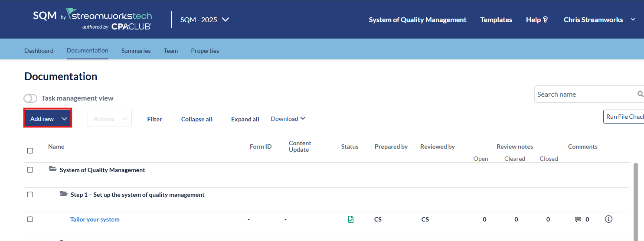Open the Help question mark item
644x241 pixels.
[537, 20]
